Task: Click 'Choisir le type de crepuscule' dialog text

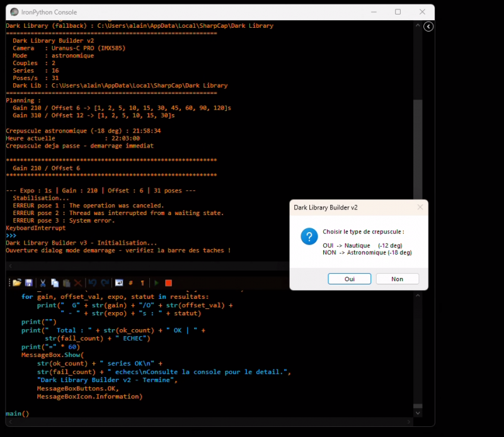Action: click(364, 231)
